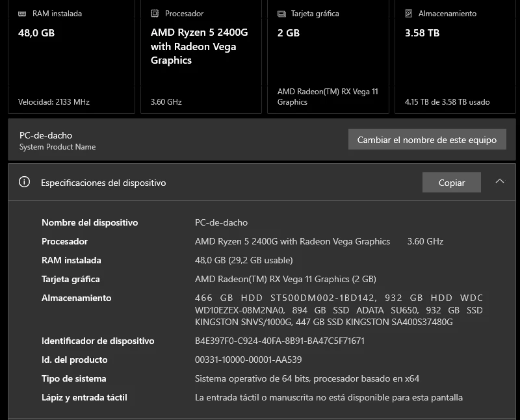The height and width of the screenshot is (420, 520).
Task: Click Tarjeta gráfica specification label
Action: (x=71, y=279)
